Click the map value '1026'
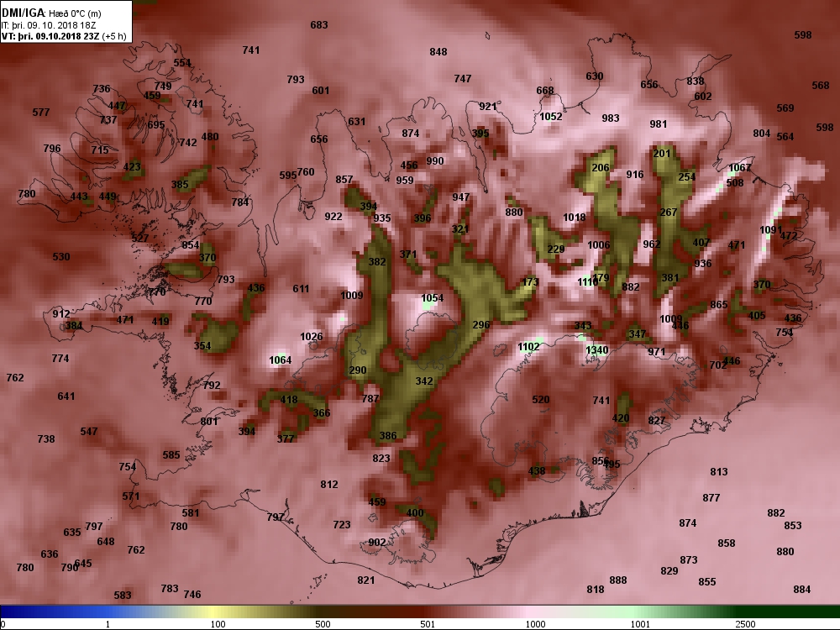The width and height of the screenshot is (840, 630). 312,337
